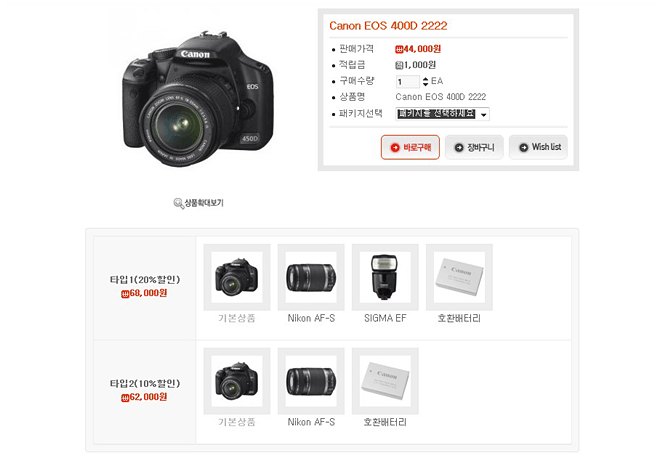Click the magnifier icon beside 상품확대보기

click(178, 203)
